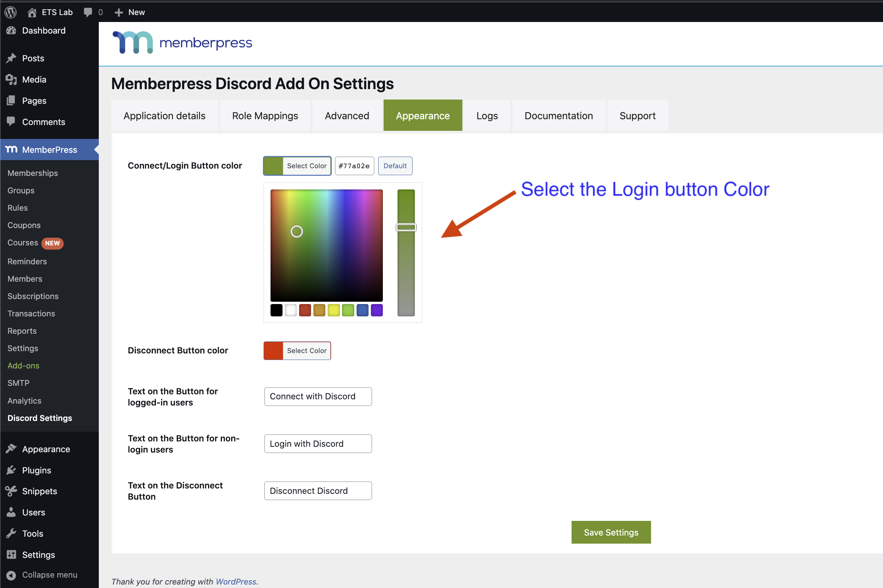This screenshot has height=588, width=883.
Task: Click the Users menu icon
Action: click(x=12, y=512)
